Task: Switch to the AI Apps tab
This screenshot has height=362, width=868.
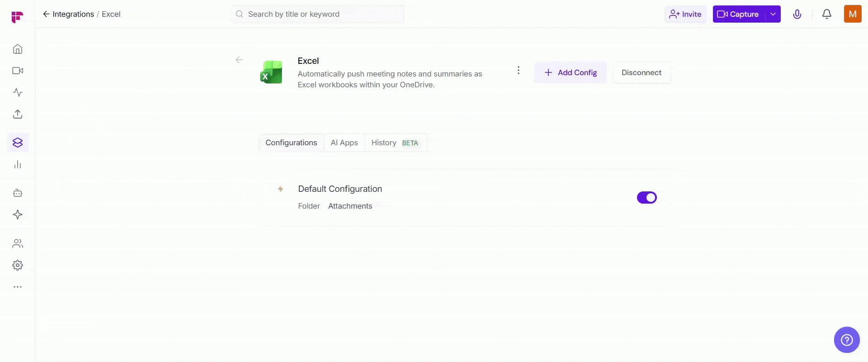Action: point(344,143)
